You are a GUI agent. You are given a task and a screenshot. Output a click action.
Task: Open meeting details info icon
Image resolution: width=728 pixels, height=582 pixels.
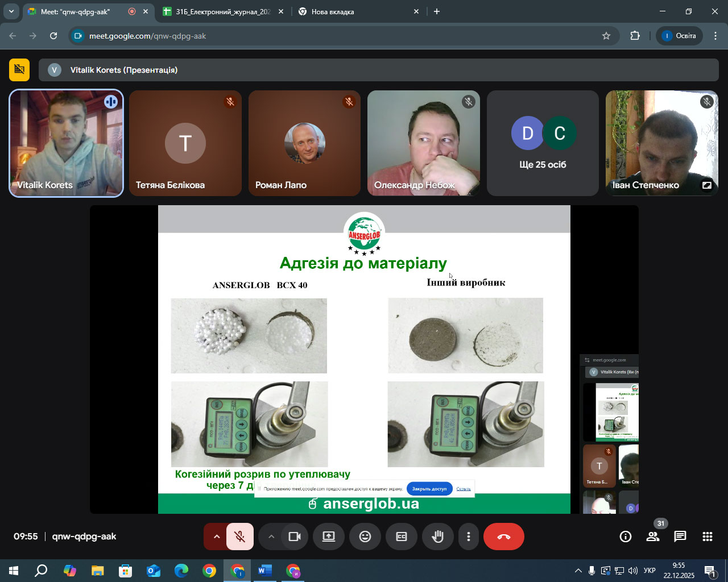point(626,537)
